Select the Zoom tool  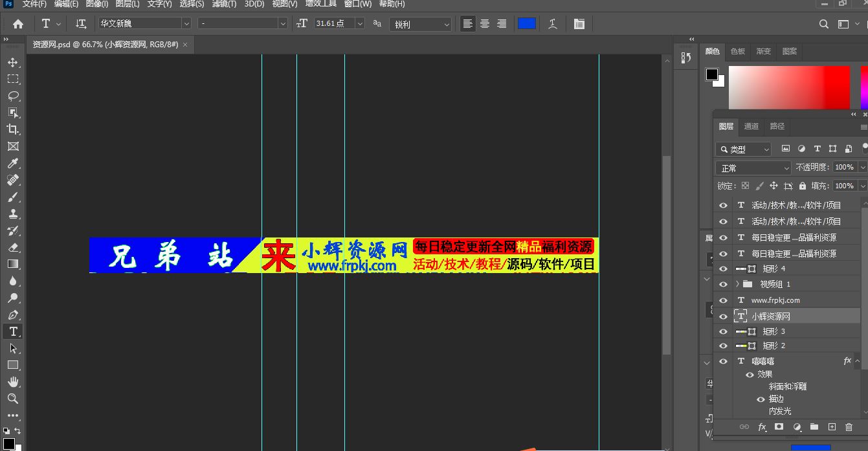(x=13, y=399)
